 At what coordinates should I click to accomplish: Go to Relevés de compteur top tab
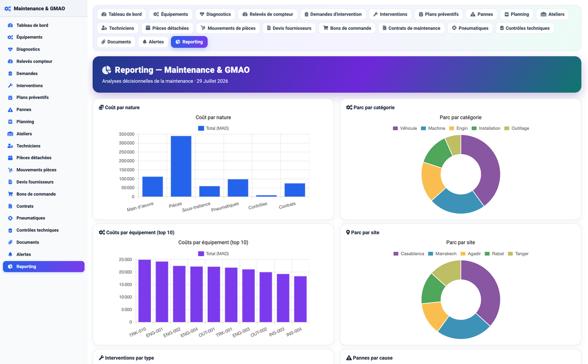click(x=268, y=14)
